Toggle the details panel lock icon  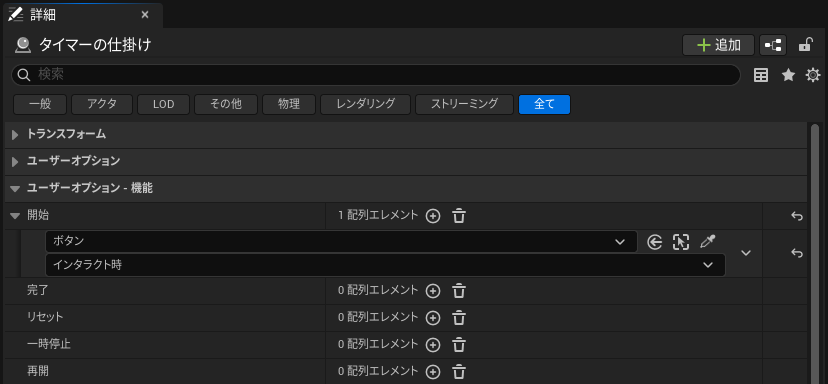pos(805,45)
